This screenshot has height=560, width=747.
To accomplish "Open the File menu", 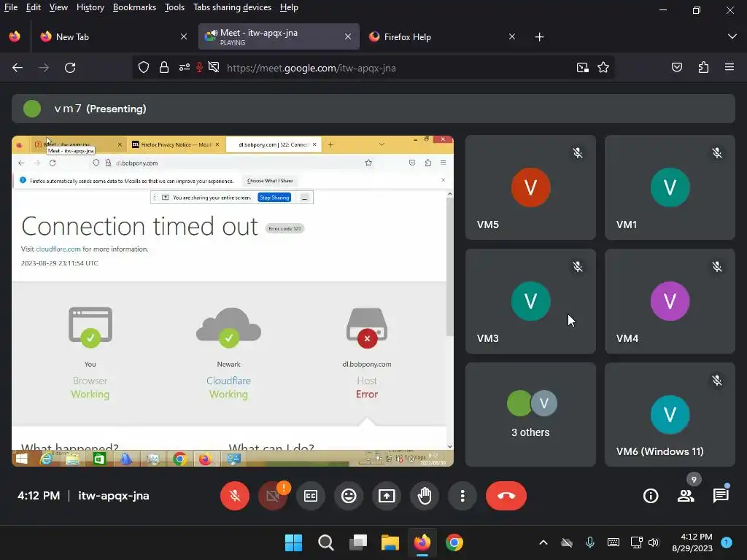I will coord(10,7).
